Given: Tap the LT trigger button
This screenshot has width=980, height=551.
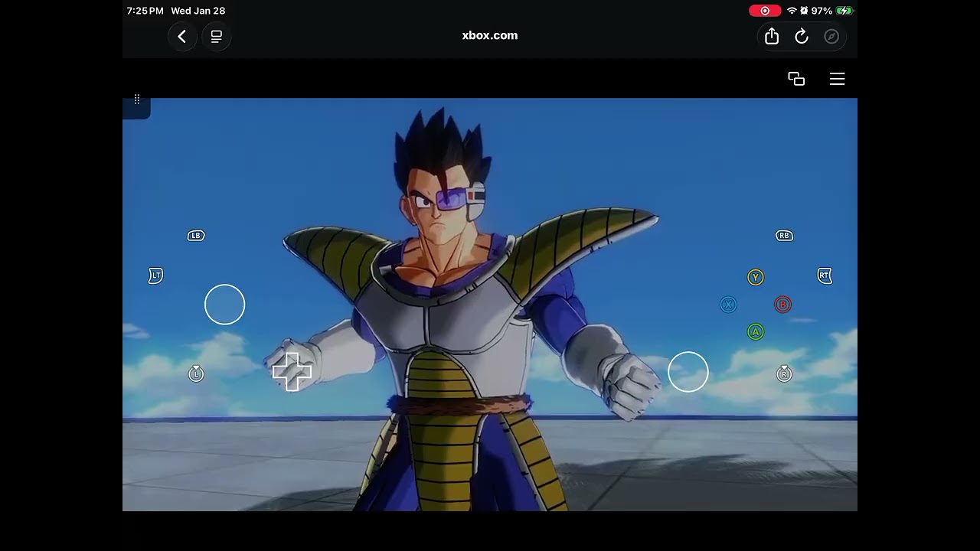Looking at the screenshot, I should click(155, 275).
